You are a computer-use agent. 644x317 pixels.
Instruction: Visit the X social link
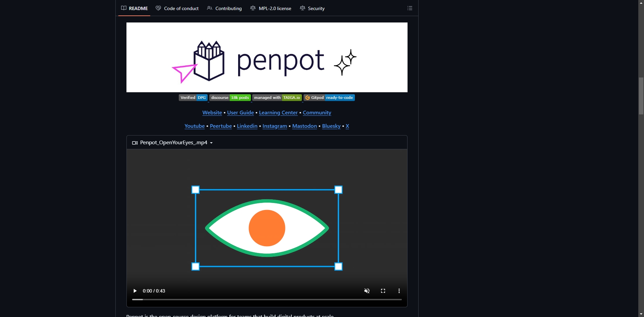(347, 126)
